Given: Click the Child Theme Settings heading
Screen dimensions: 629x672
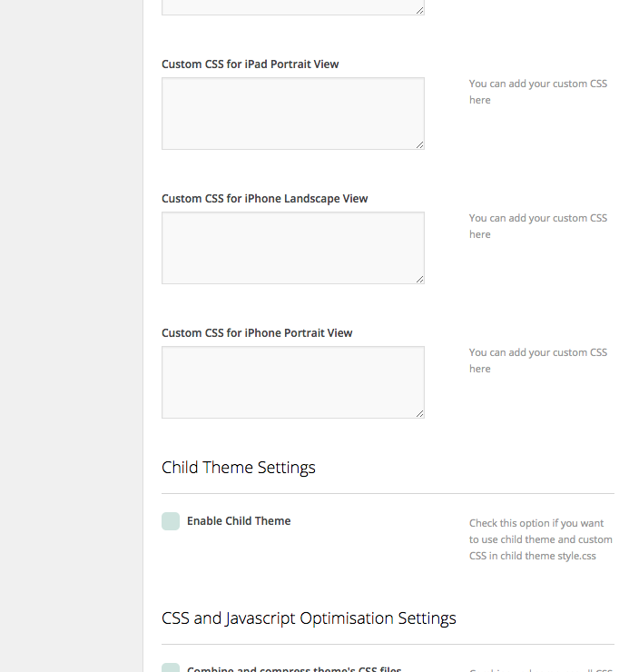Looking at the screenshot, I should point(239,468).
